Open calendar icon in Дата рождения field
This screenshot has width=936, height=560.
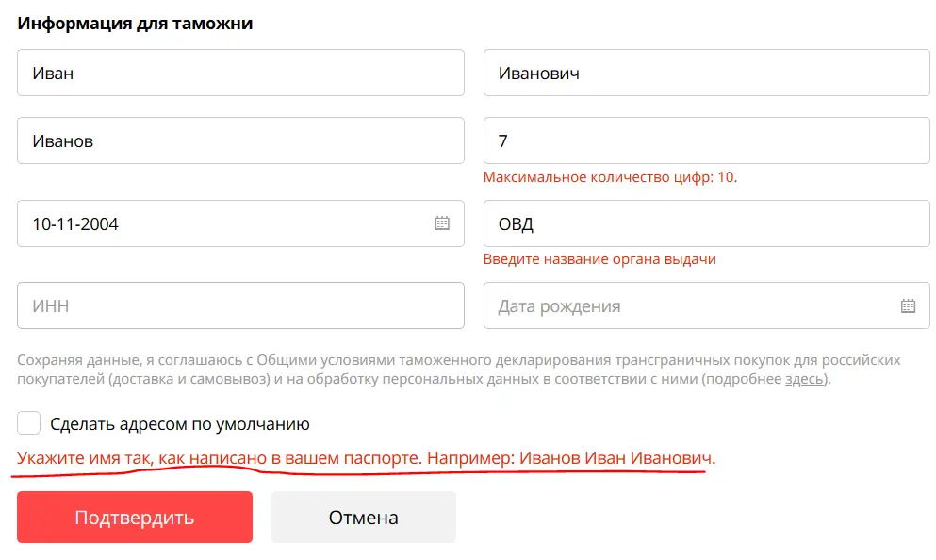coord(908,305)
